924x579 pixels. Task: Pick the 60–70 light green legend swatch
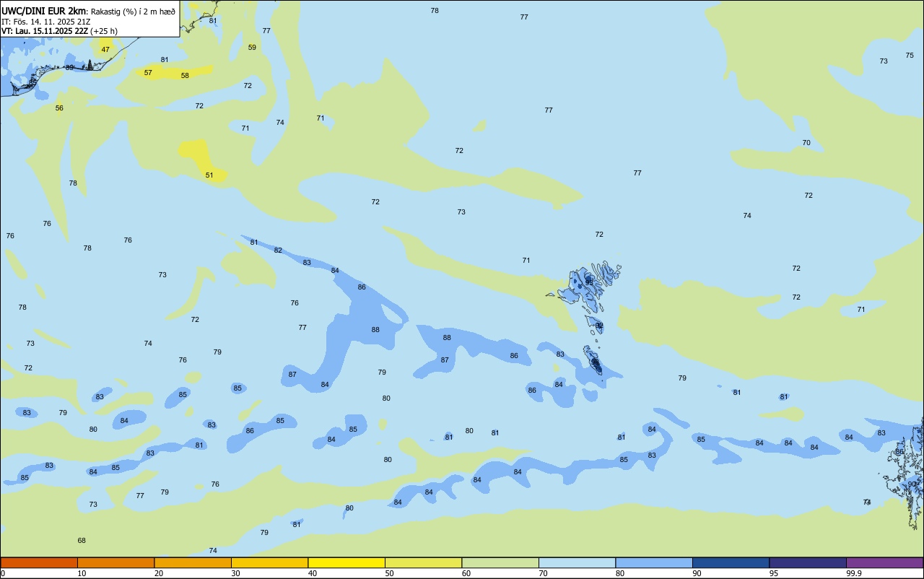(500, 562)
